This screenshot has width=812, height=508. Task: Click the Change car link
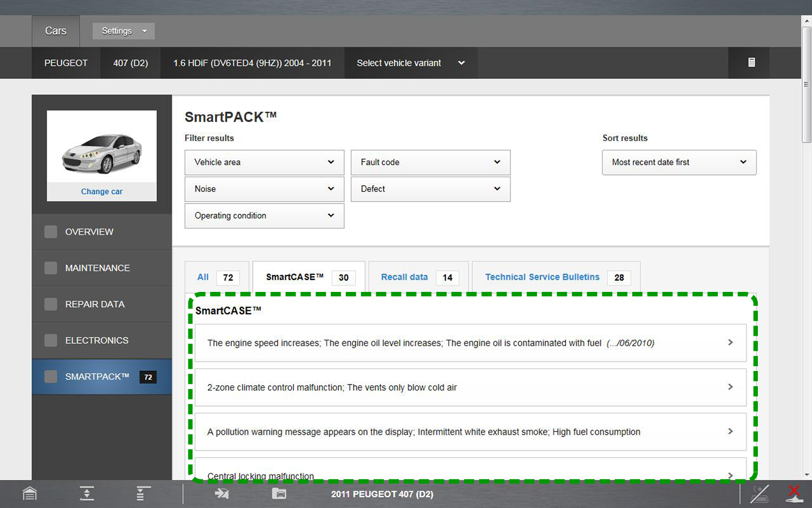click(x=102, y=192)
